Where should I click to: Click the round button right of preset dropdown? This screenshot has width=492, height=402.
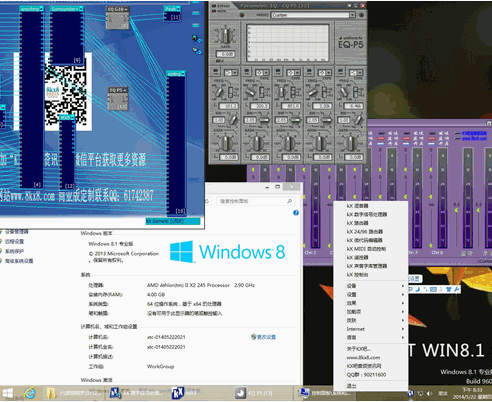pyautogui.click(x=361, y=15)
